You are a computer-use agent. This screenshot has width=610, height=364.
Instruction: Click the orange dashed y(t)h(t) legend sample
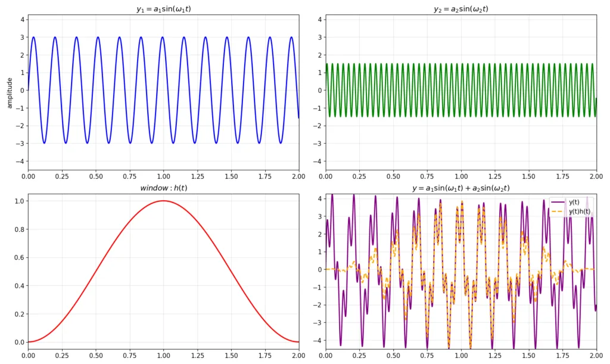pyautogui.click(x=556, y=211)
